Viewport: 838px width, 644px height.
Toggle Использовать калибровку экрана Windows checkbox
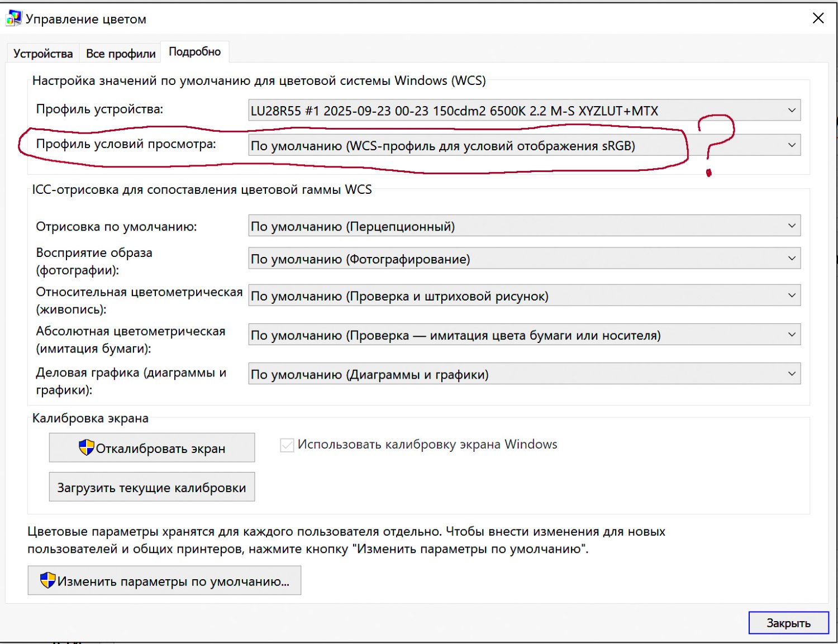(x=287, y=445)
